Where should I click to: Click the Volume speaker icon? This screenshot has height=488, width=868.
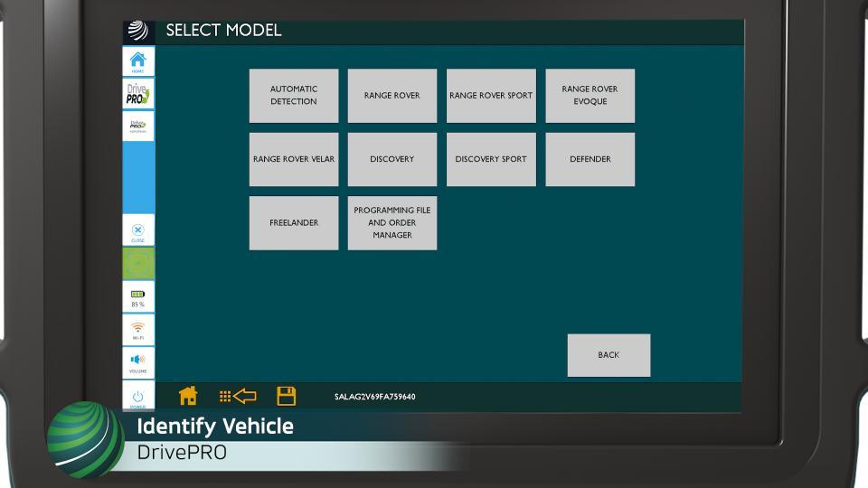click(x=137, y=362)
